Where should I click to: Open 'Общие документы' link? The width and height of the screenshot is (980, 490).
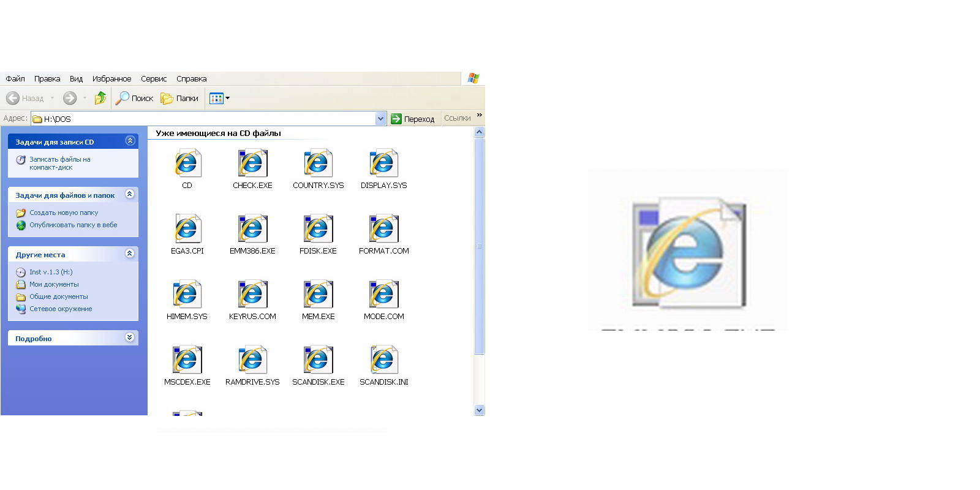tap(59, 296)
